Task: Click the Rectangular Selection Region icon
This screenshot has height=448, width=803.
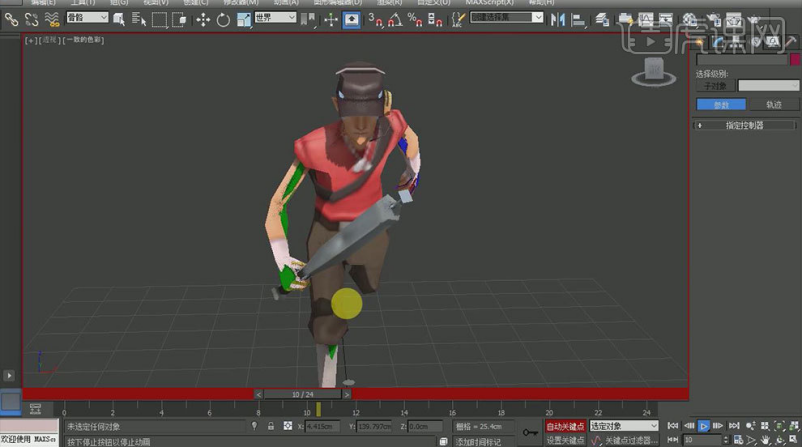Action: pyautogui.click(x=159, y=20)
